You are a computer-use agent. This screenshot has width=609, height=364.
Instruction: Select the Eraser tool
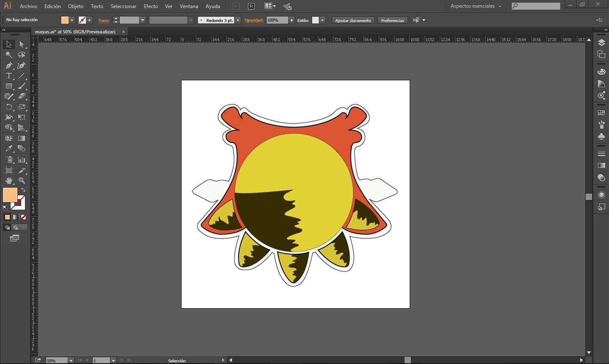click(x=22, y=96)
